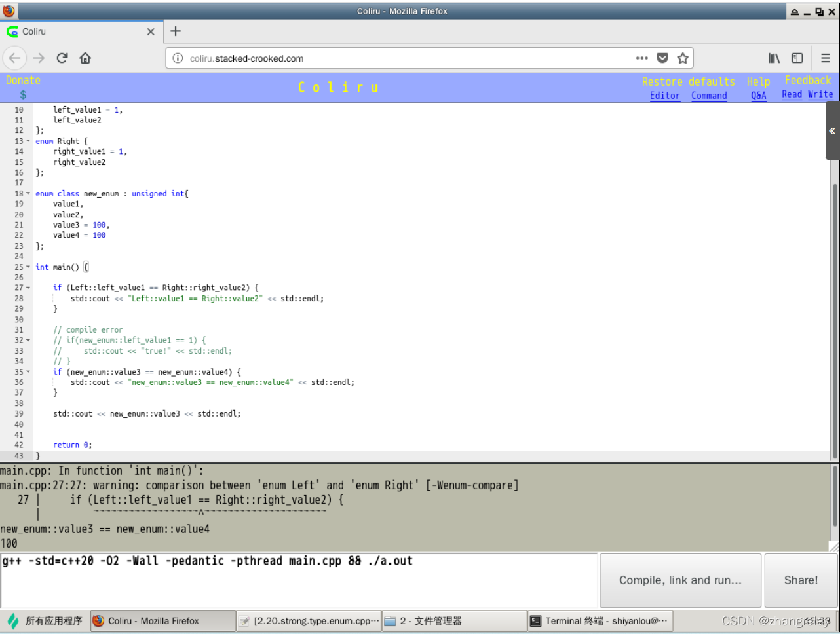Collapse fold arrow at line 18 enum class
Image resolution: width=840 pixels, height=634 pixels.
pyautogui.click(x=28, y=194)
